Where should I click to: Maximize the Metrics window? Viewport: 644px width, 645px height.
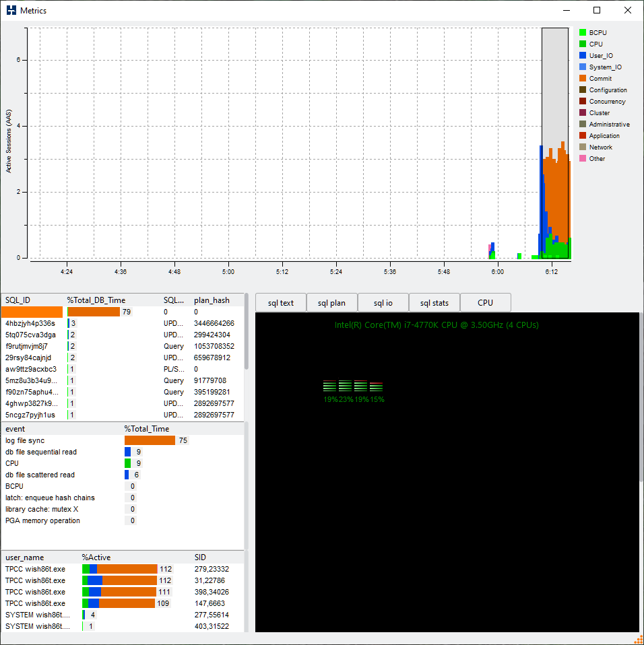pos(597,10)
